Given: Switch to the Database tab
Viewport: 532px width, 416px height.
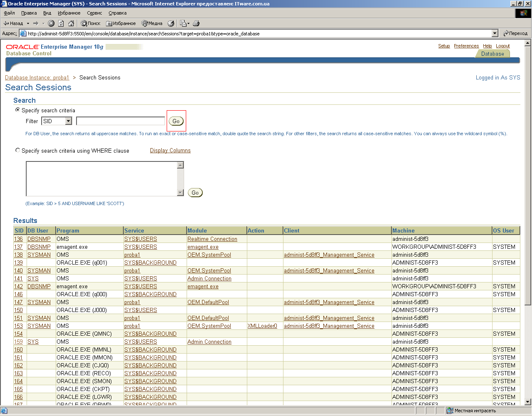Looking at the screenshot, I should point(493,54).
